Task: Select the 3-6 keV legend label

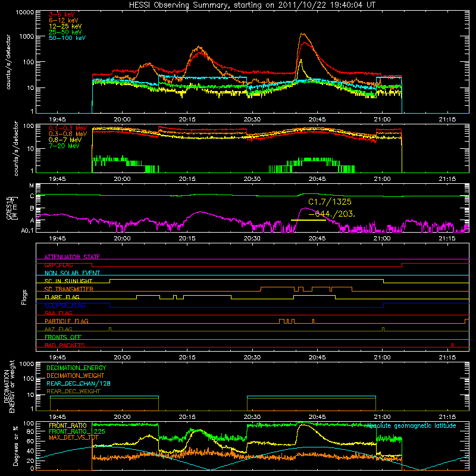Action: 62,14
